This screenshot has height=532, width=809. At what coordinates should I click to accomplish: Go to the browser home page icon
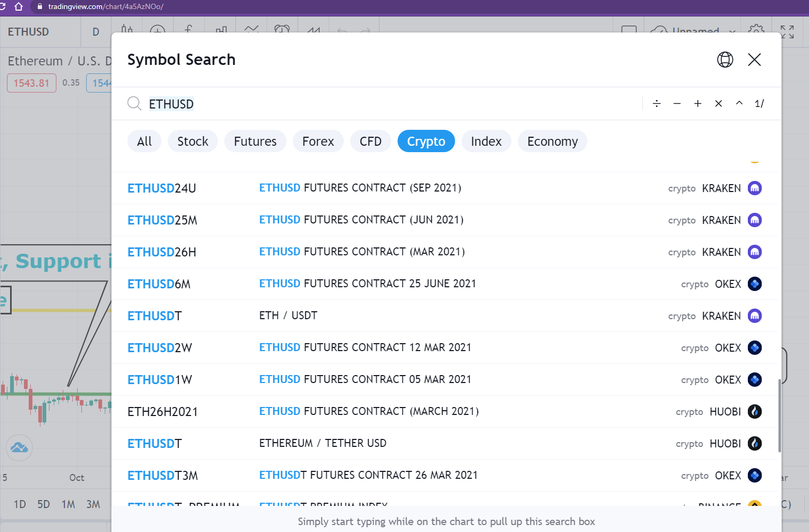19,6
